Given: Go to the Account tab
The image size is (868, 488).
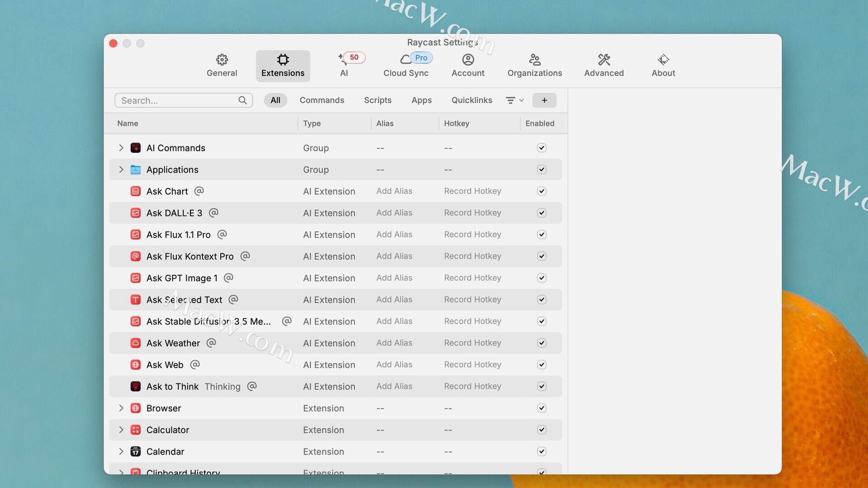Looking at the screenshot, I should click(468, 66).
